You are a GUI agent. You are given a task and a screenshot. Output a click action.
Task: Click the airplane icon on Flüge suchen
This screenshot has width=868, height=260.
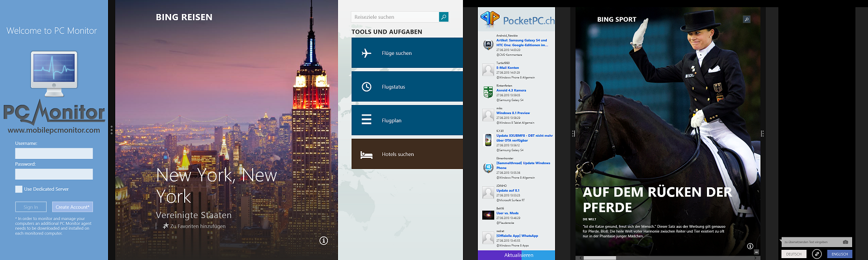point(366,53)
